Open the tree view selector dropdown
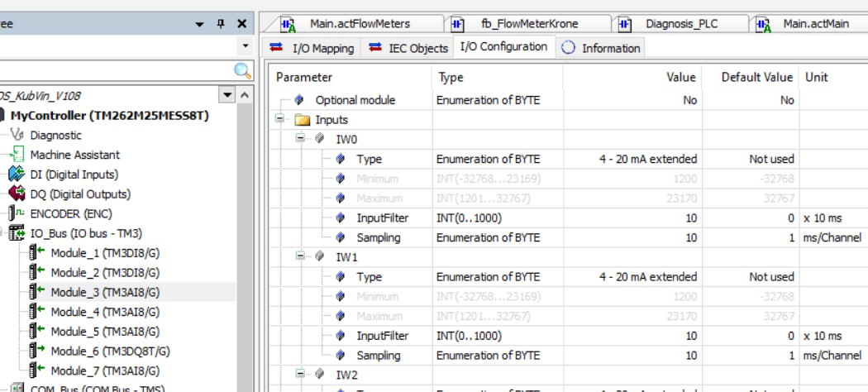This screenshot has width=868, height=392. (246, 46)
